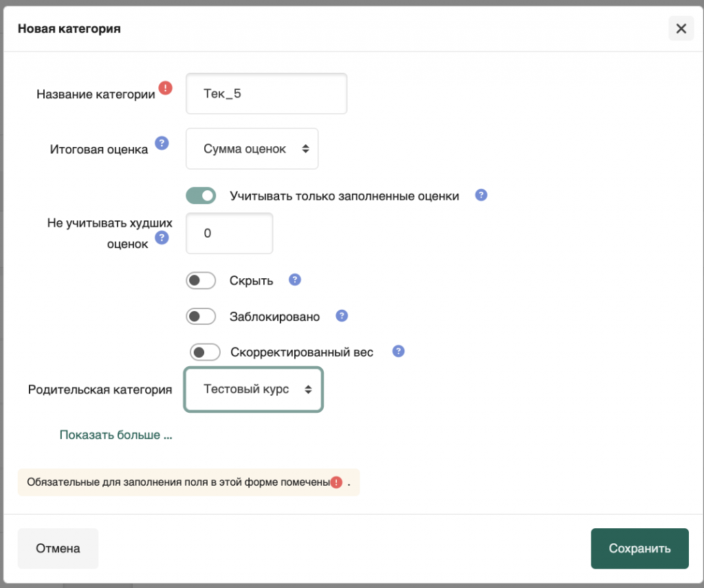
Task: Expand Родительская категория dropdown Тестовый курс
Action: pyautogui.click(x=253, y=389)
